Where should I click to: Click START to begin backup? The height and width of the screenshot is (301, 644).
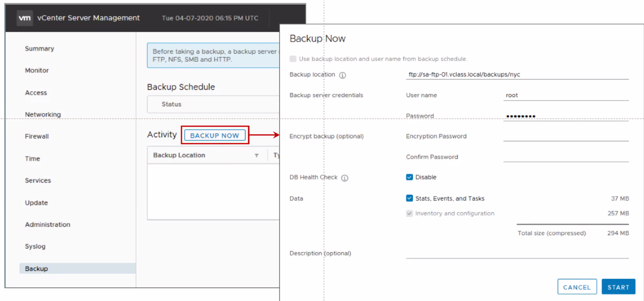pos(618,287)
